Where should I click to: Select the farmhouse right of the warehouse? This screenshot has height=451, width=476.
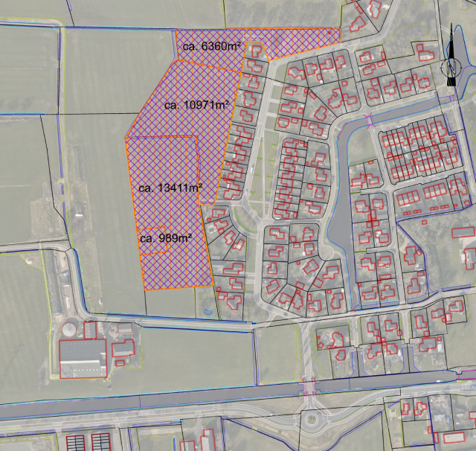point(123,348)
